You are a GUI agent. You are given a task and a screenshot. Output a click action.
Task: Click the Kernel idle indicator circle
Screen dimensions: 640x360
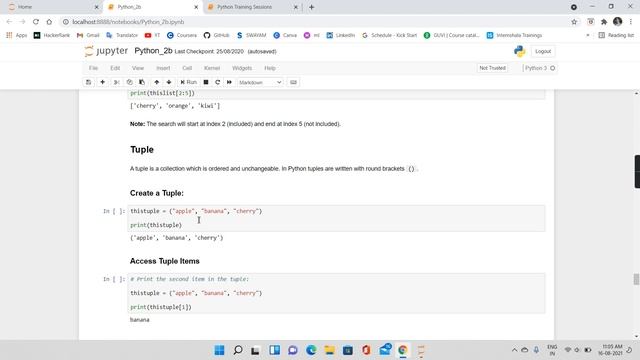[x=553, y=68]
